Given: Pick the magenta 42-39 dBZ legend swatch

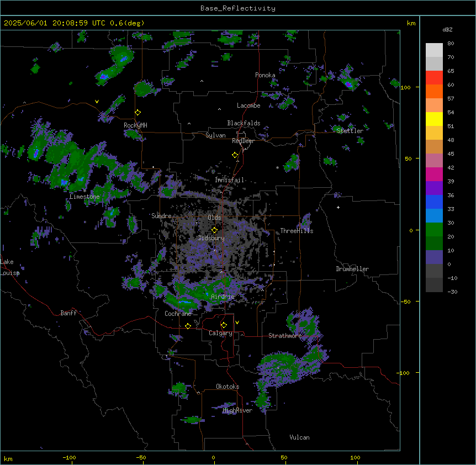Looking at the screenshot, I should coord(434,175).
